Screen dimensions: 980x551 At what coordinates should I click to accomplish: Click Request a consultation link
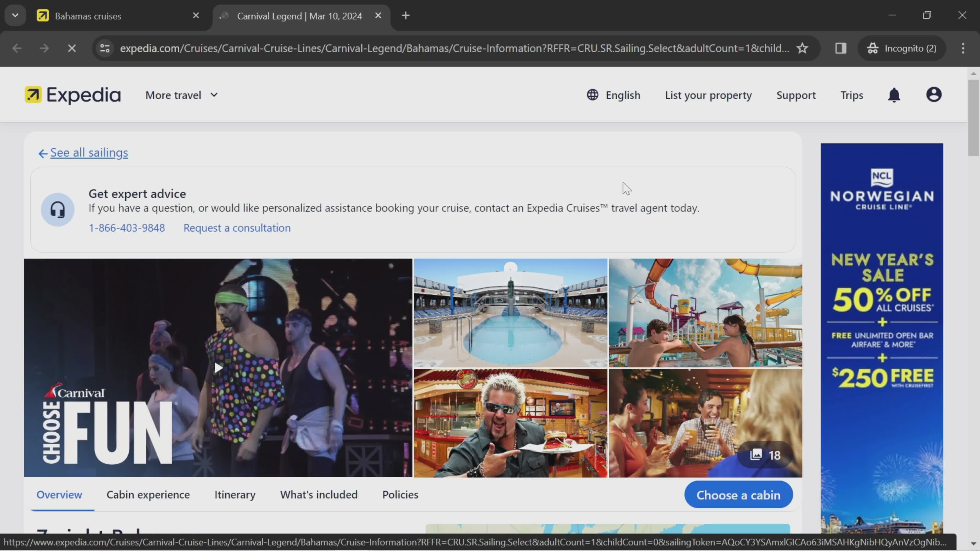pos(237,227)
